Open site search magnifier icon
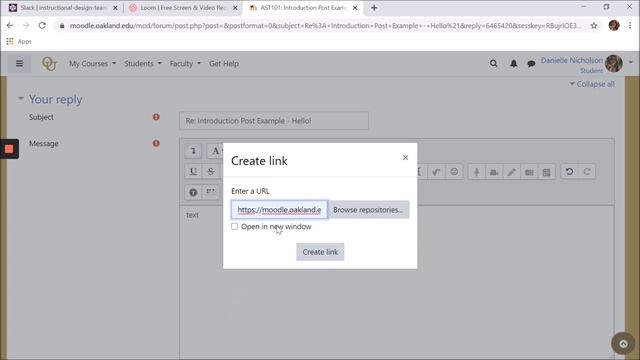Image resolution: width=640 pixels, height=360 pixels. coord(493,64)
